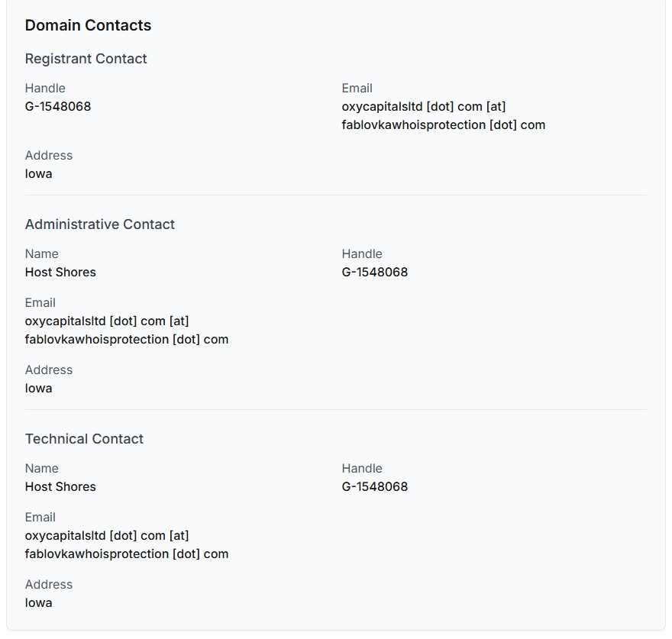This screenshot has width=672, height=639.
Task: Click the Registrant handle value G-1548068
Action: tap(58, 106)
